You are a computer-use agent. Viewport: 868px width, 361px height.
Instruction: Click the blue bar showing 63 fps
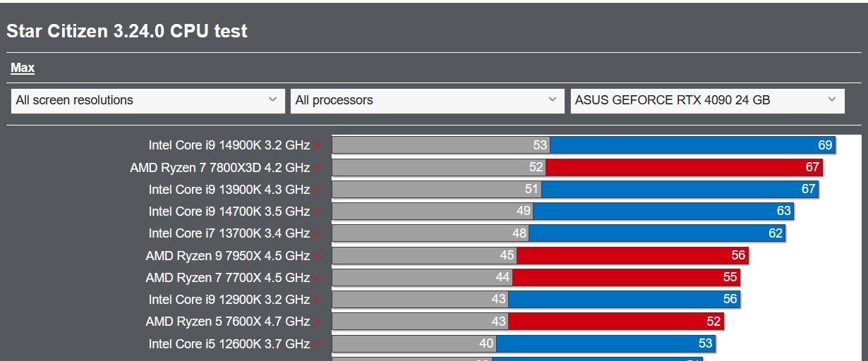[x=663, y=211]
